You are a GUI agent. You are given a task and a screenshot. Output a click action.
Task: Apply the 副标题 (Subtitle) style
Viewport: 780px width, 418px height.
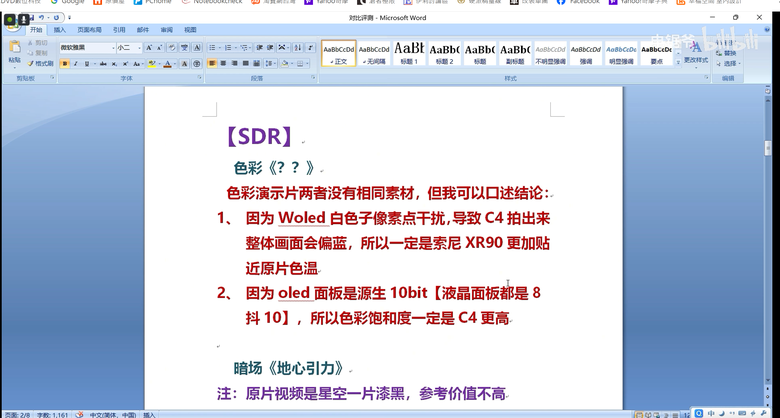tap(515, 53)
